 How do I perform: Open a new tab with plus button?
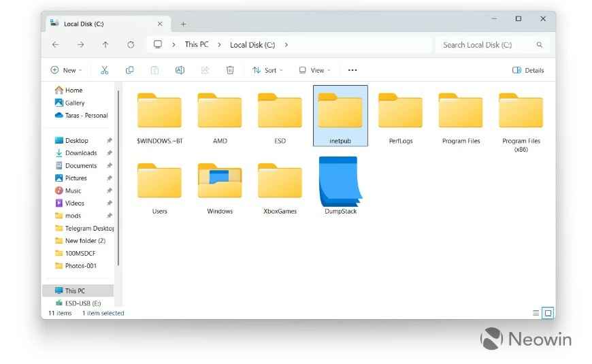[x=183, y=24]
